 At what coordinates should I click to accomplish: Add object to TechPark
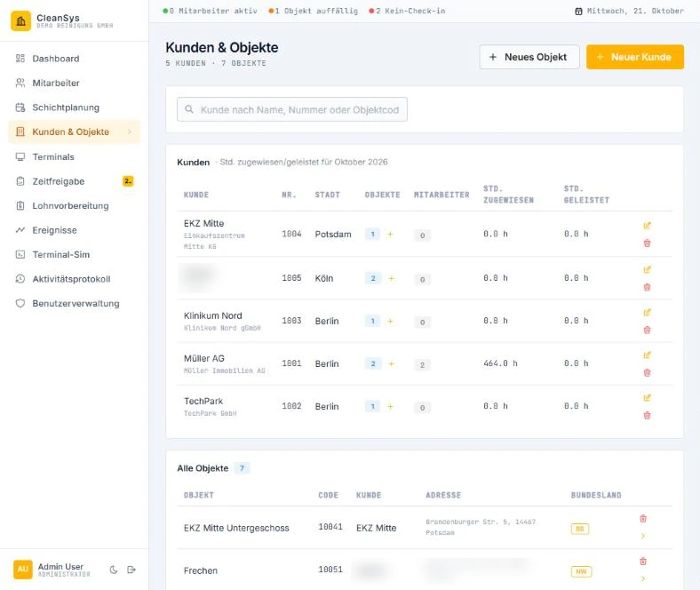(x=390, y=406)
